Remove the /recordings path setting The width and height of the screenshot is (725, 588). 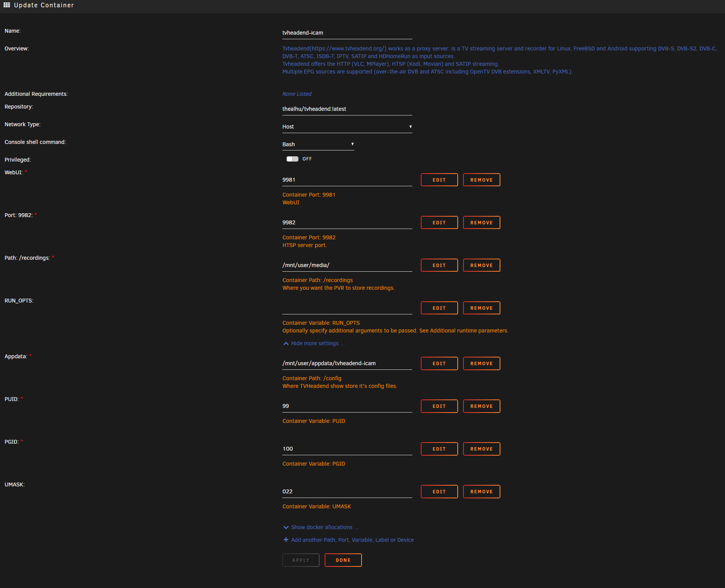click(x=482, y=265)
